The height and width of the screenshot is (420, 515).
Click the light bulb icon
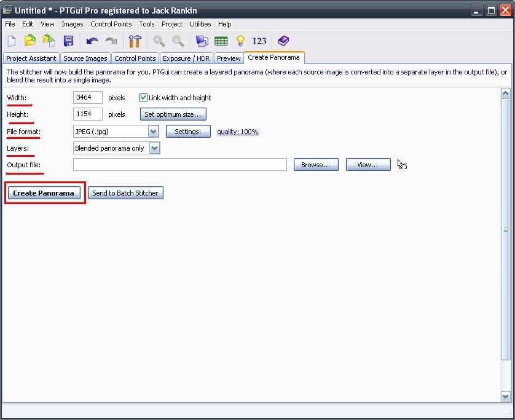(x=240, y=41)
